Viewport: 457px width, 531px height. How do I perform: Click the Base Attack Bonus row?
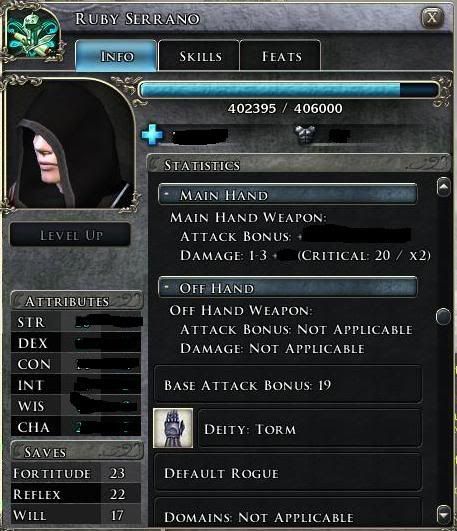click(288, 385)
